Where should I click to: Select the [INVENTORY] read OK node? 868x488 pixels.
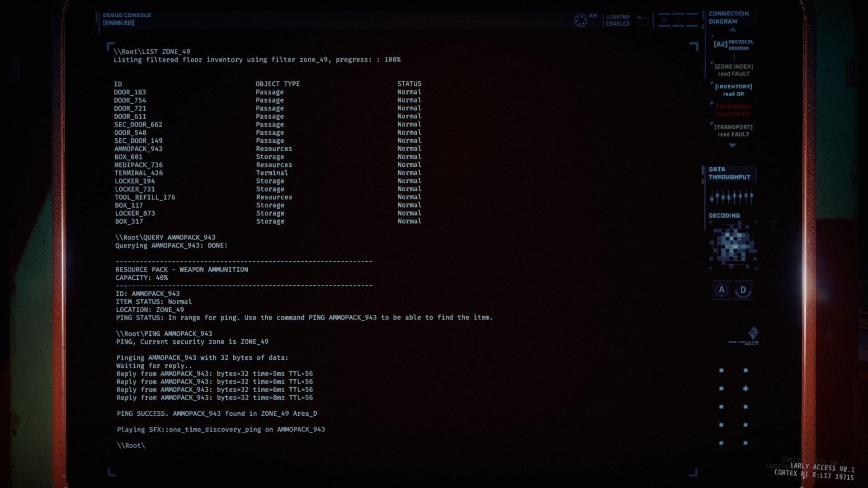click(x=733, y=90)
